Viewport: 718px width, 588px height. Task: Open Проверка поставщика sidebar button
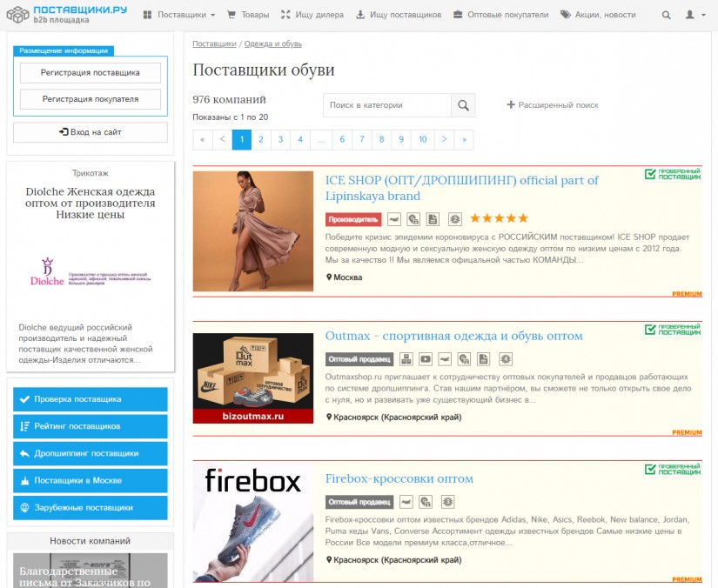(91, 399)
